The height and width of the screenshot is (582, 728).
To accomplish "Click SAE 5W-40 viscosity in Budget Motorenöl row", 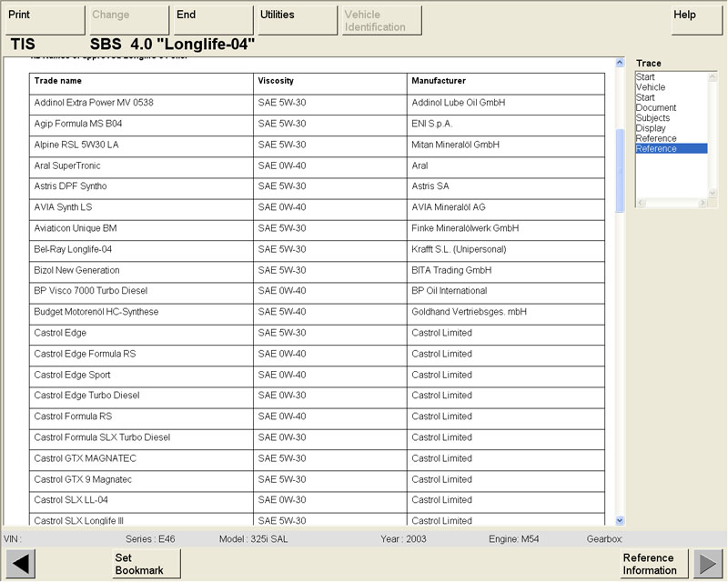I will pyautogui.click(x=282, y=311).
